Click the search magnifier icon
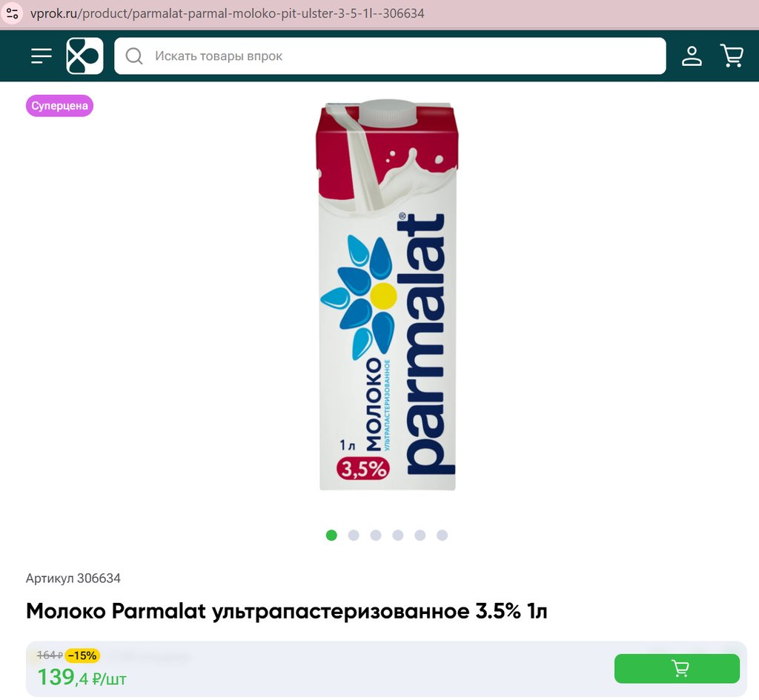The image size is (759, 700). tap(134, 56)
